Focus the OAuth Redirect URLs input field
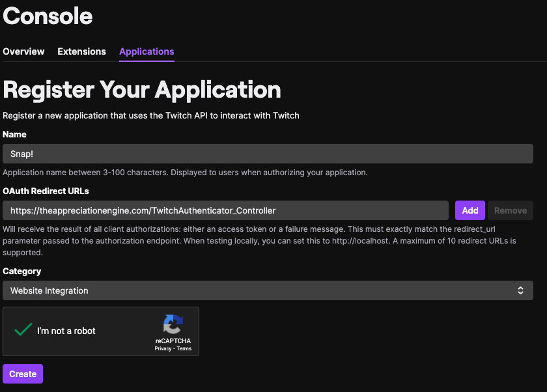The image size is (547, 392). coord(225,210)
